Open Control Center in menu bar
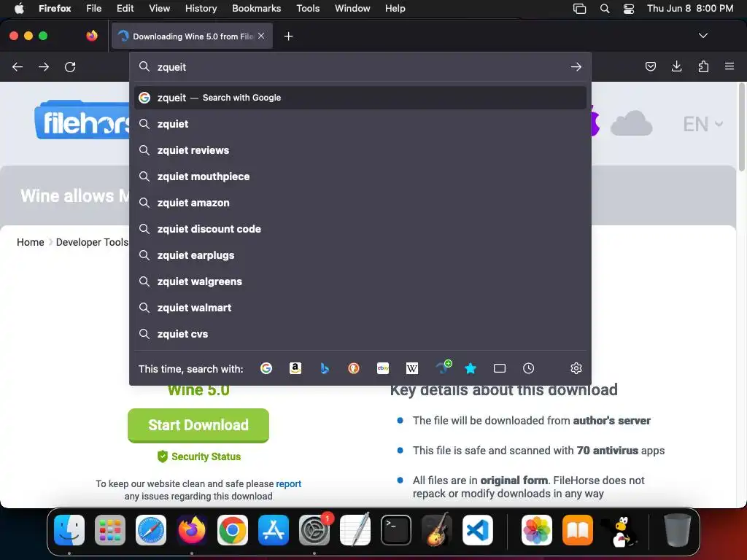Image resolution: width=747 pixels, height=560 pixels. [628, 9]
